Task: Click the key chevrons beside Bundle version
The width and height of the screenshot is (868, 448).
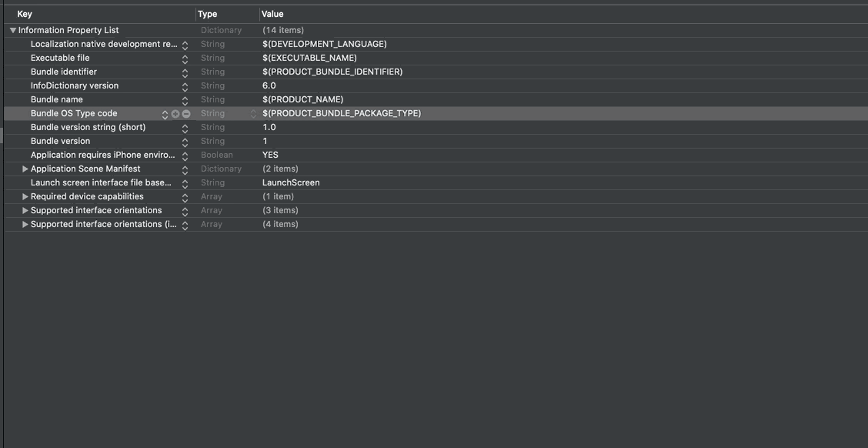Action: (x=185, y=141)
